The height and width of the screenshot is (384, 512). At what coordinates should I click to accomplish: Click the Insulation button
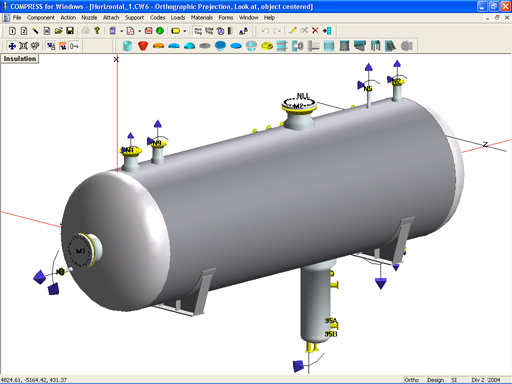coord(20,59)
